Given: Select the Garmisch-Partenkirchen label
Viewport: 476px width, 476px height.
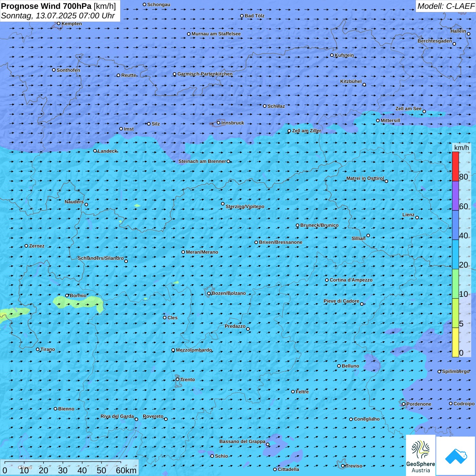Looking at the screenshot, I should point(205,74).
